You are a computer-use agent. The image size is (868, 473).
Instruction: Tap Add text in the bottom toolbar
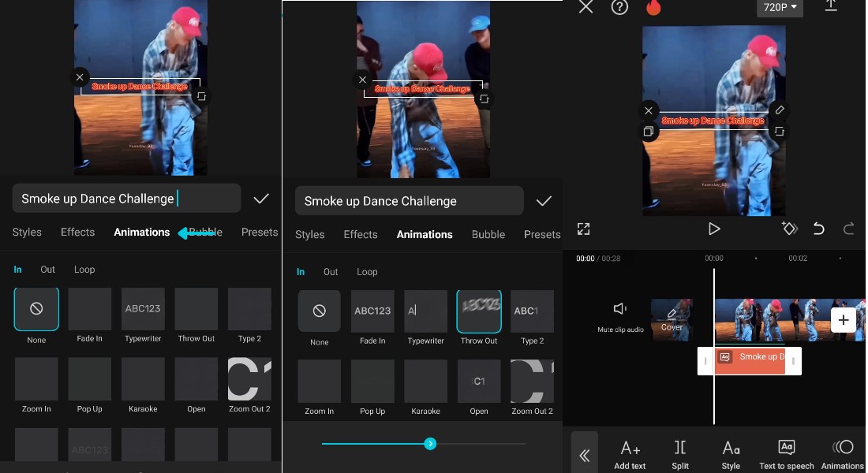pyautogui.click(x=630, y=455)
